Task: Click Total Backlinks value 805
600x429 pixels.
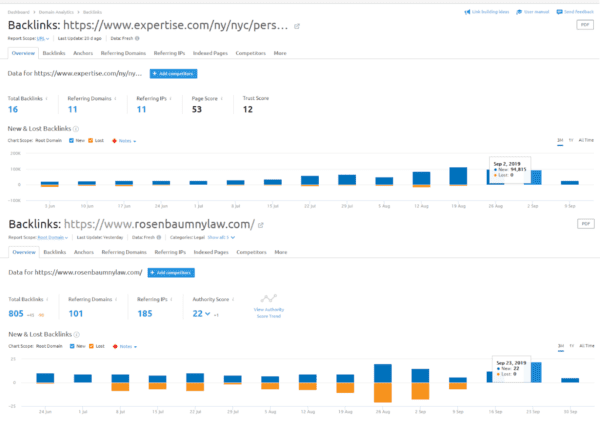Action: [16, 314]
